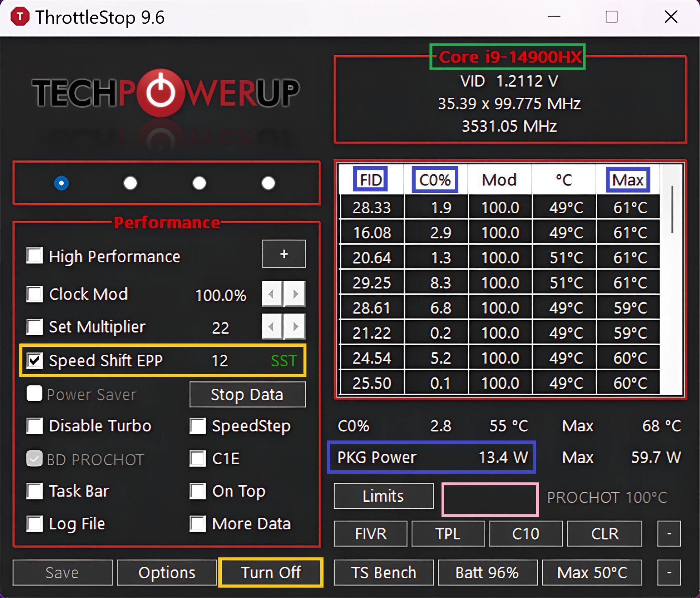The height and width of the screenshot is (598, 700).
Task: Increase Set Multiplier with right arrow
Action: pyautogui.click(x=295, y=327)
